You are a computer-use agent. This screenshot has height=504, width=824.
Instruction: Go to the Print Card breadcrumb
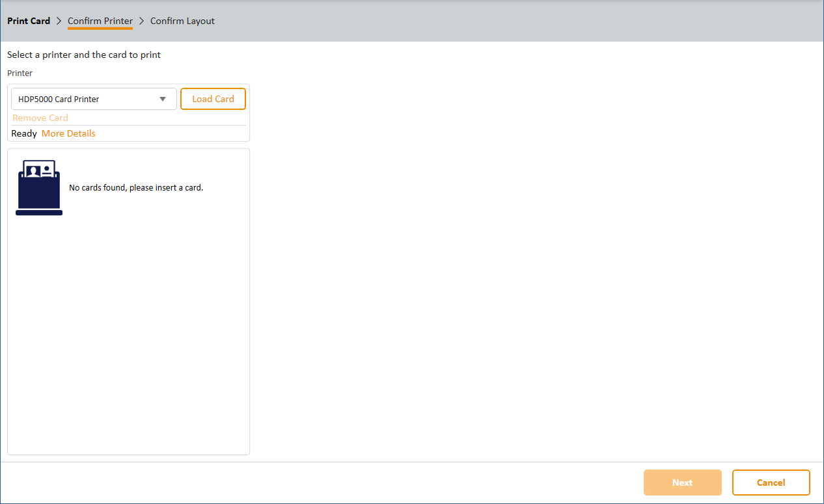(x=29, y=21)
